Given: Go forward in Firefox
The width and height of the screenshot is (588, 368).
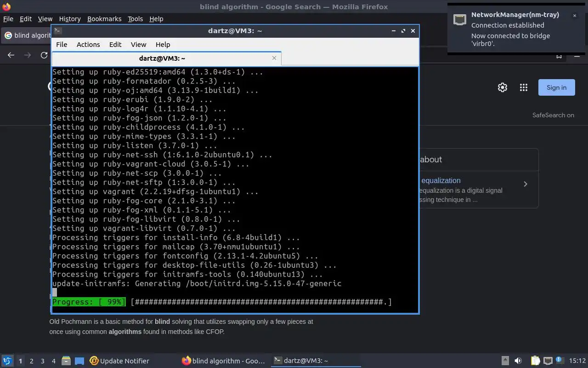Looking at the screenshot, I should [x=28, y=55].
